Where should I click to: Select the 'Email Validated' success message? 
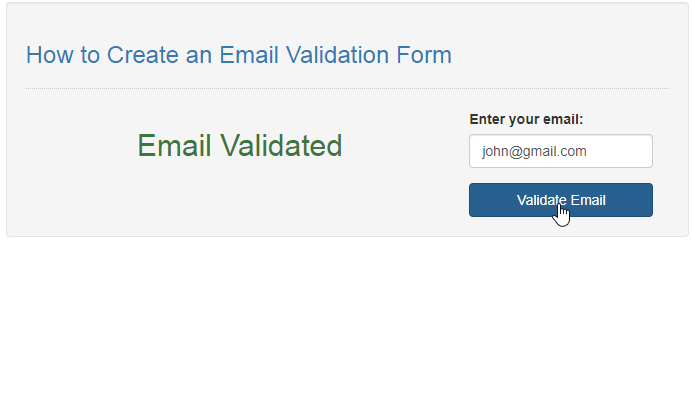click(x=240, y=146)
